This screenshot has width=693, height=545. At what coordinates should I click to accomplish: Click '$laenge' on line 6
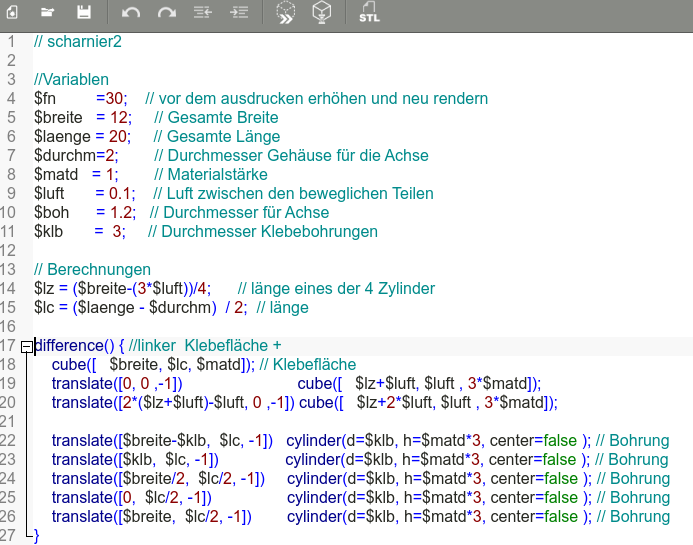(x=62, y=137)
